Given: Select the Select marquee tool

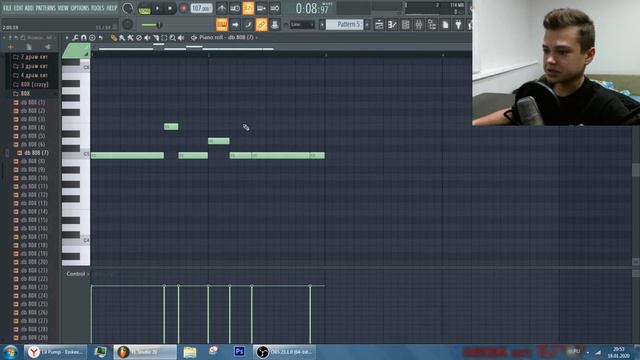Looking at the screenshot, I should pyautogui.click(x=164, y=38).
